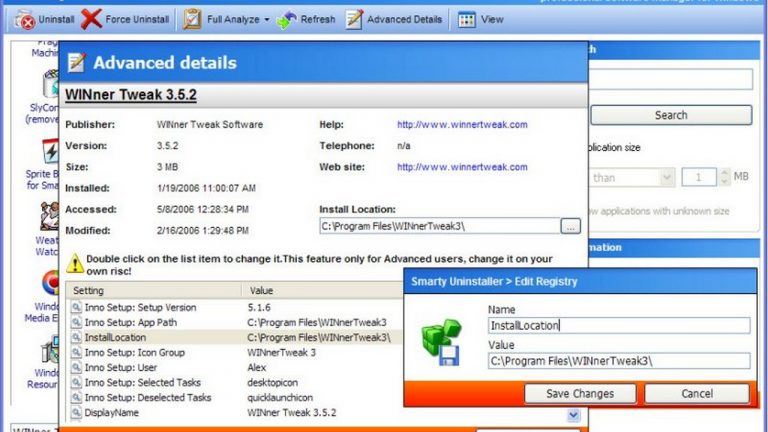Image resolution: width=768 pixels, height=432 pixels.
Task: Click the list scroll-down arrow button
Action: coord(573,415)
